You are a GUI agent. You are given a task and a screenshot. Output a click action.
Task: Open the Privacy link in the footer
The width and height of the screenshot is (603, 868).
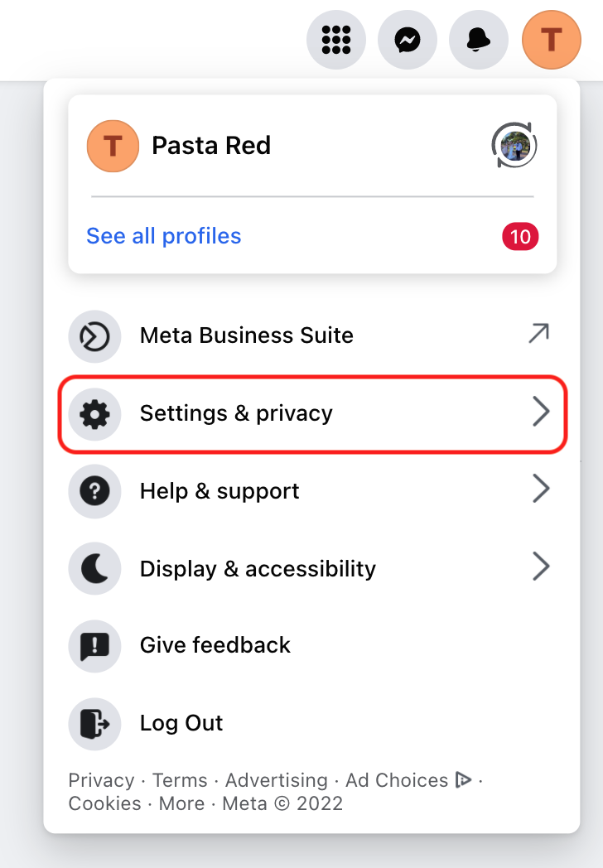[101, 779]
